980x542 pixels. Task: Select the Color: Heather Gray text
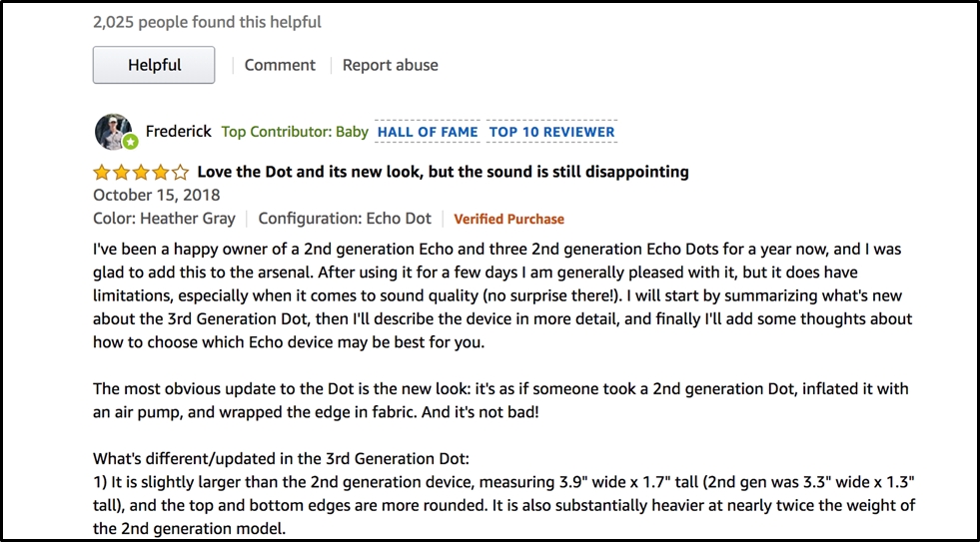[x=165, y=219]
